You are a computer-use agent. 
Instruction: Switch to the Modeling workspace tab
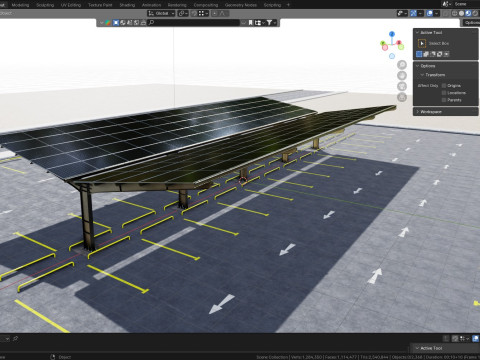pyautogui.click(x=20, y=5)
